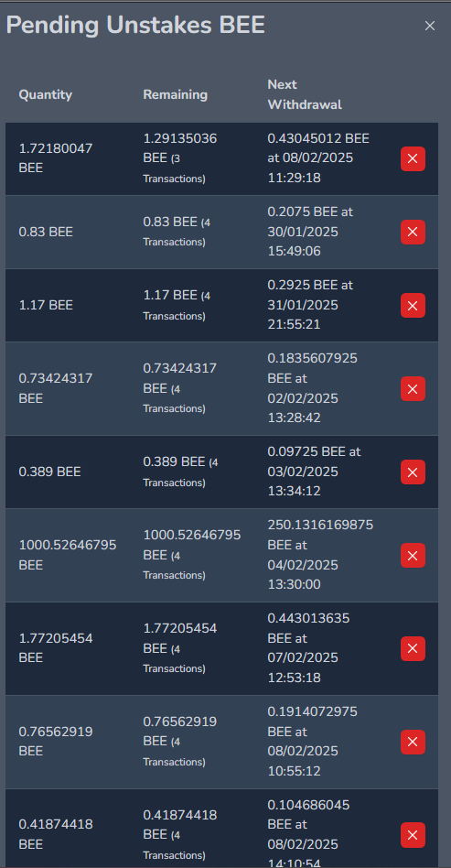Click the 1000.52646795 BEE quantity cell

68,555
